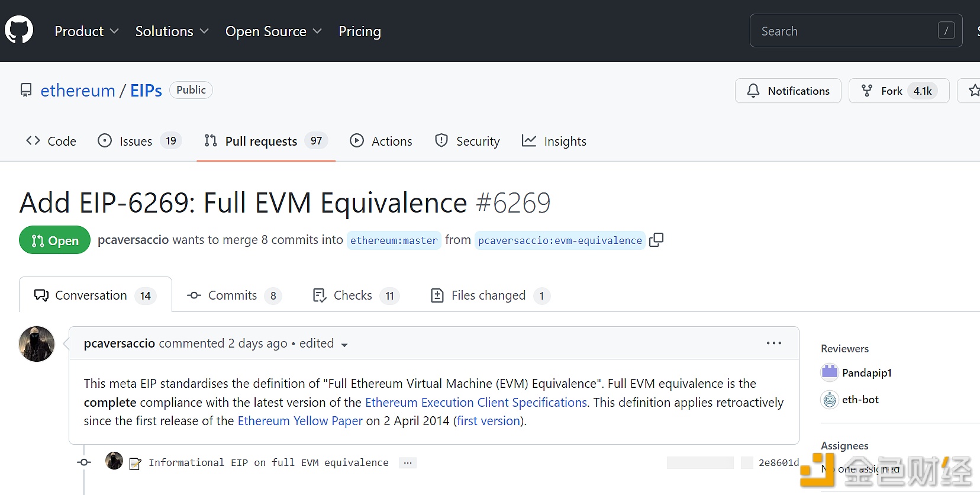Open reviewer eth-bot profile
This screenshot has width=980, height=495.
pos(860,400)
